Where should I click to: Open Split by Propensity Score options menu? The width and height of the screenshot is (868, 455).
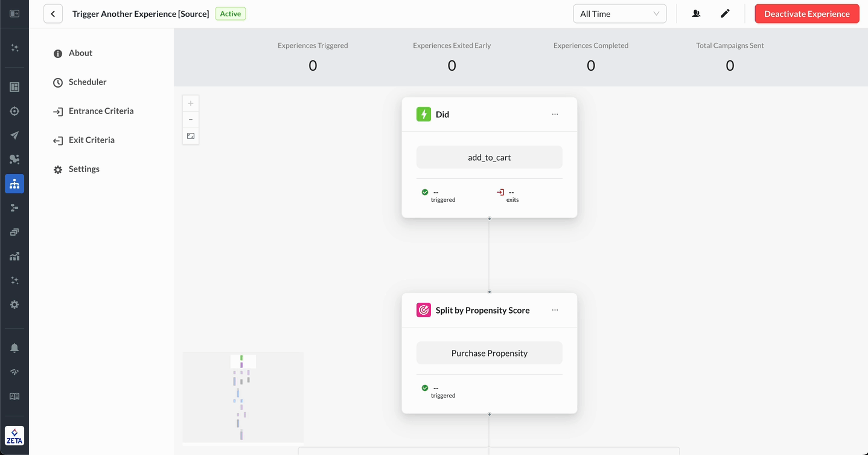pos(555,310)
